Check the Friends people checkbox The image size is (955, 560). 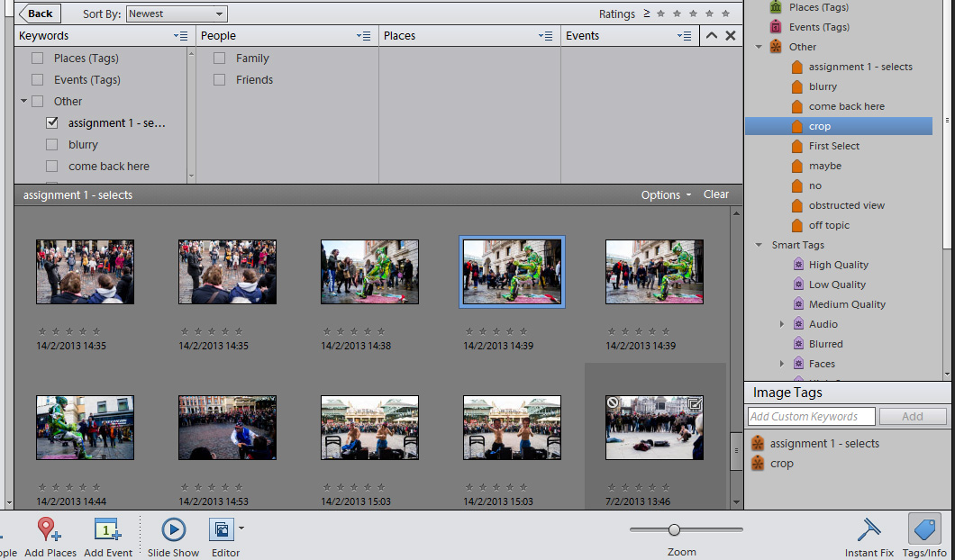pos(219,80)
